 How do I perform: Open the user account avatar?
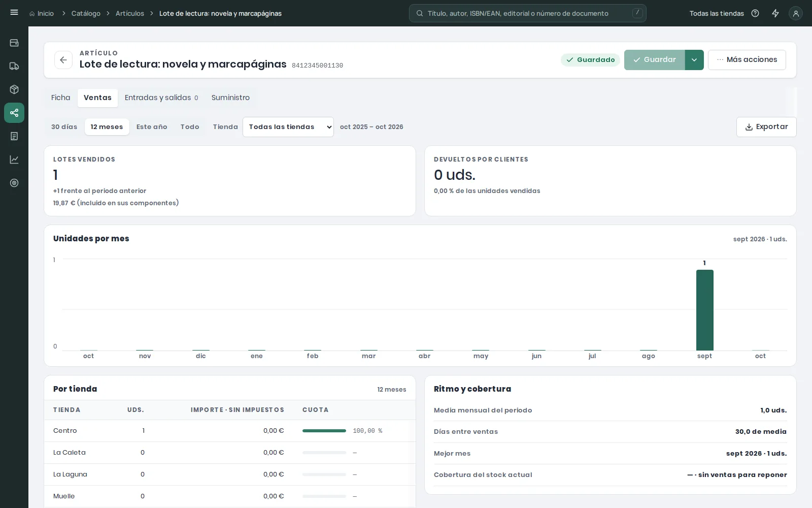(796, 13)
